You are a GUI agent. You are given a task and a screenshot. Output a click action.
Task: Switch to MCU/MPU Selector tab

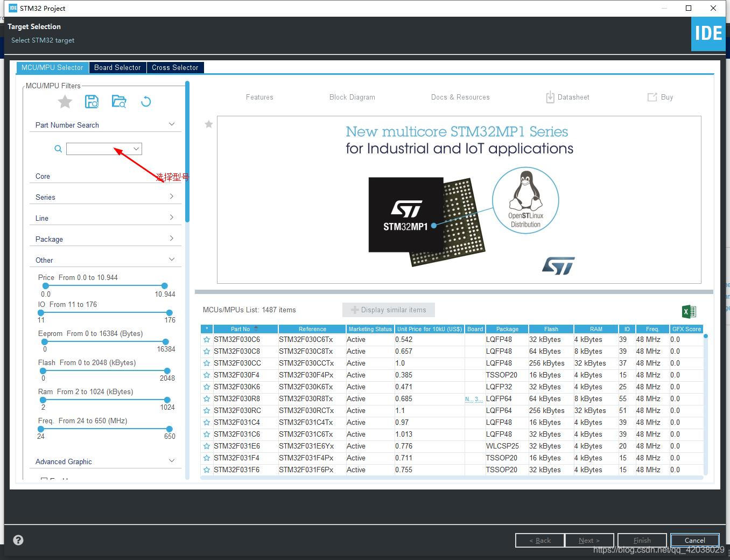52,67
